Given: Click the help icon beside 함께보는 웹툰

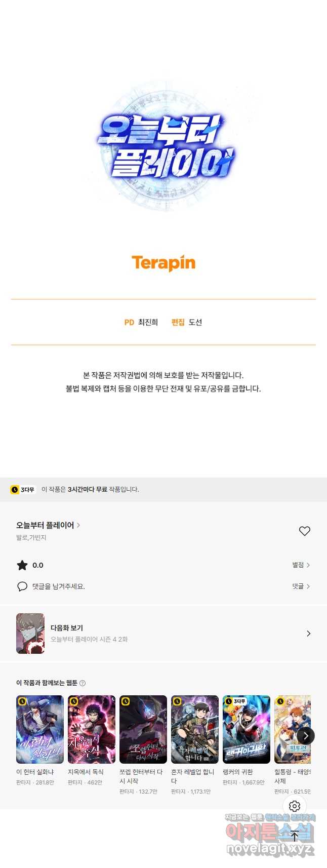Looking at the screenshot, I should [83, 683].
